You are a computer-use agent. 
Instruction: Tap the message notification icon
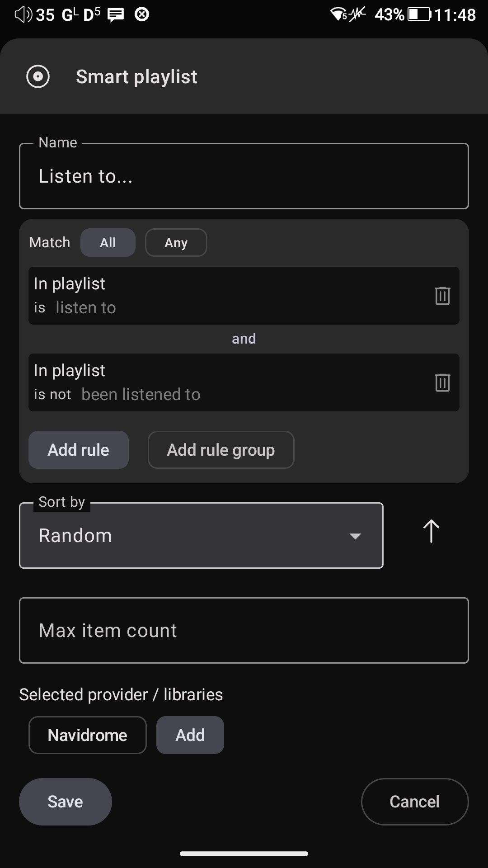pos(116,15)
